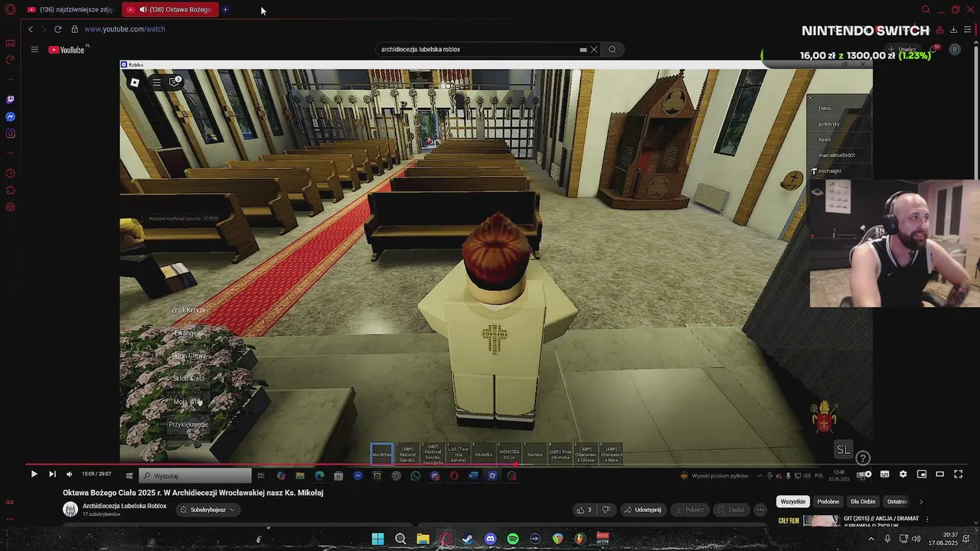Open the Opera tab search magnifier
Viewport: 980px width, 551px height.
tap(926, 10)
